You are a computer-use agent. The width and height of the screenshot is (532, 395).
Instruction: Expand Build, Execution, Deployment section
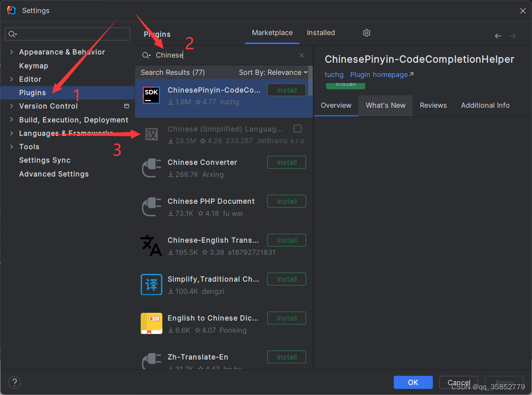[x=11, y=120]
